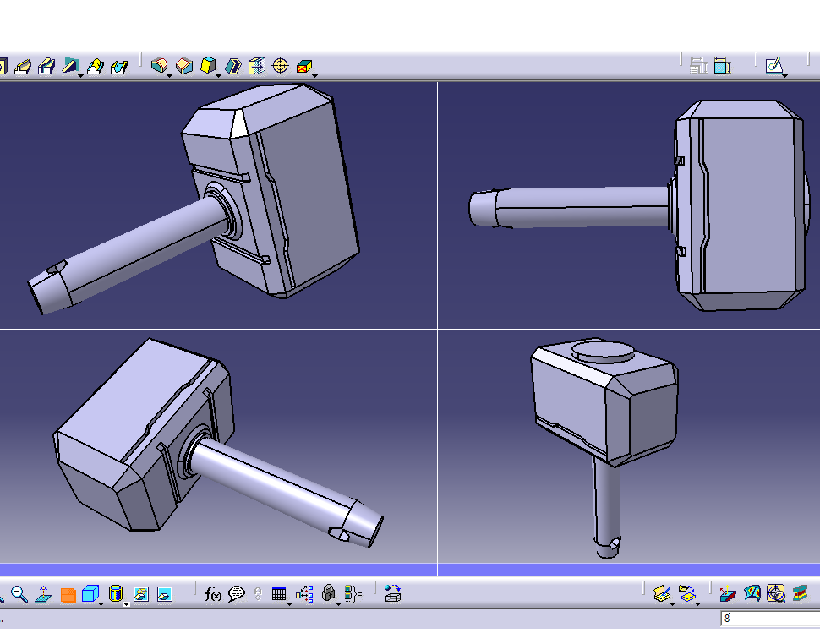Click the brick with blue arrow icon
The image size is (820, 644).
point(393,594)
